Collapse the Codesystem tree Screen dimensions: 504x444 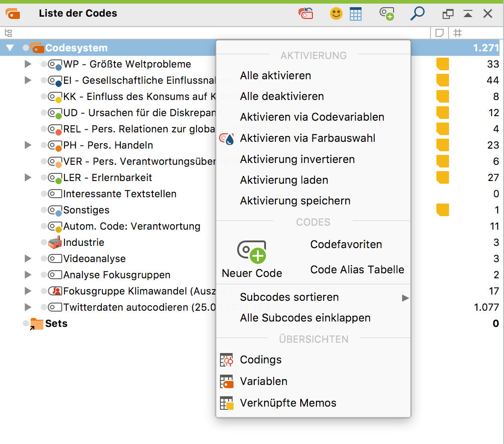click(x=10, y=47)
